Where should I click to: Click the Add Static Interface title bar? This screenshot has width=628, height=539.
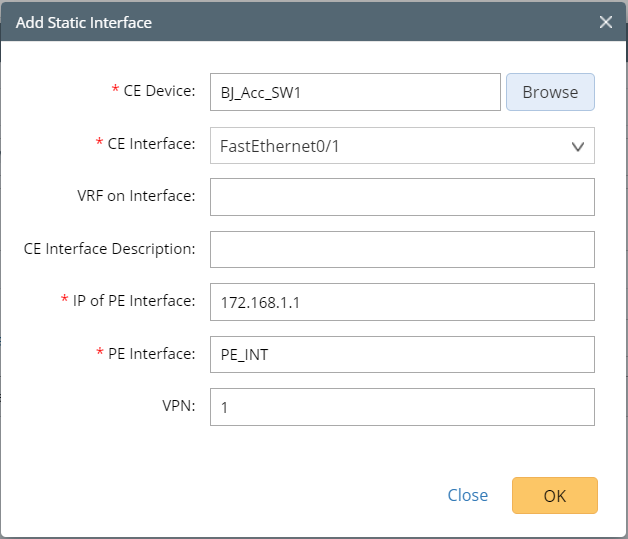300,22
